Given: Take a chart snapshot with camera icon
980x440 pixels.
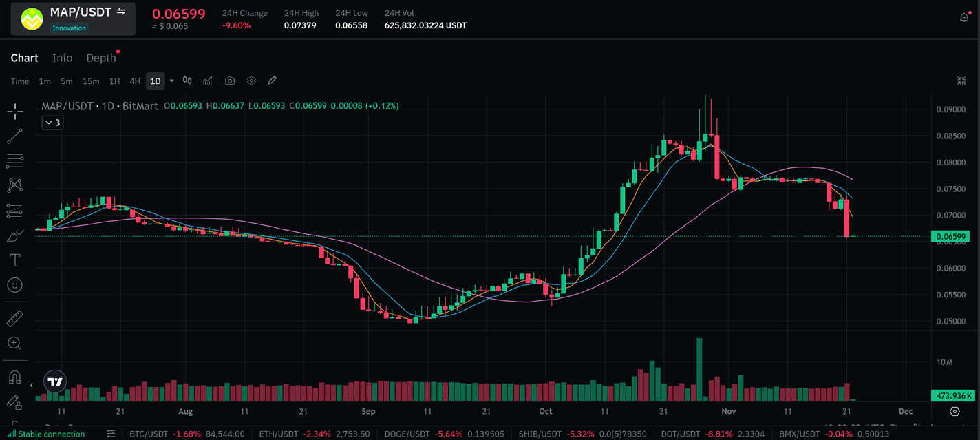Looking at the screenshot, I should click(x=230, y=81).
